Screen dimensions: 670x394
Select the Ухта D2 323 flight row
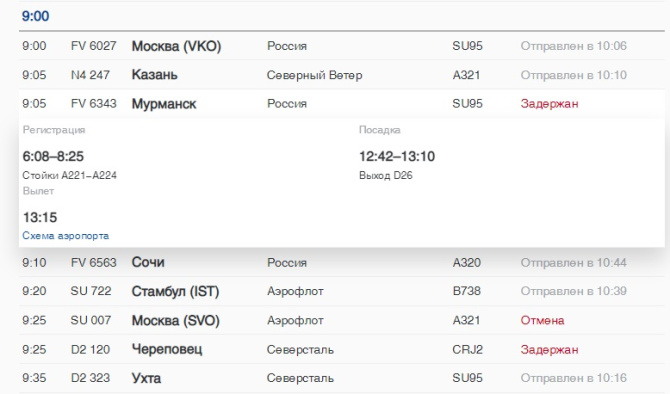342,378
